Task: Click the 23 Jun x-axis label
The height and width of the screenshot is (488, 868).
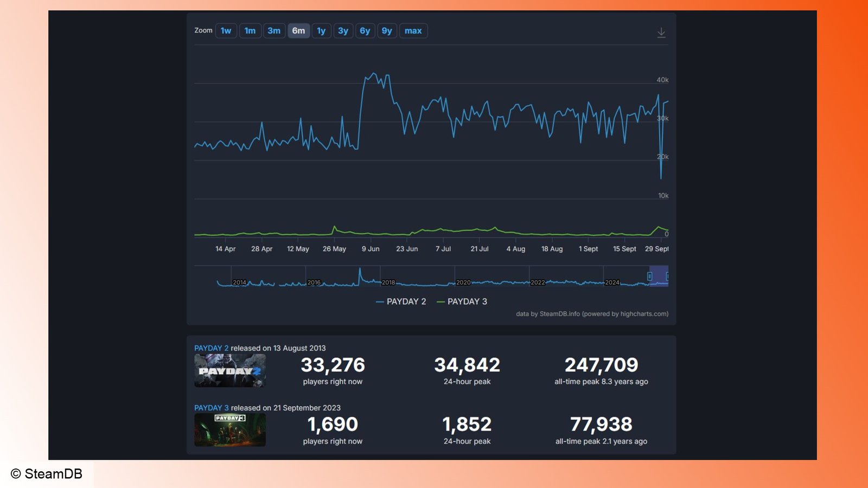Action: tap(407, 249)
